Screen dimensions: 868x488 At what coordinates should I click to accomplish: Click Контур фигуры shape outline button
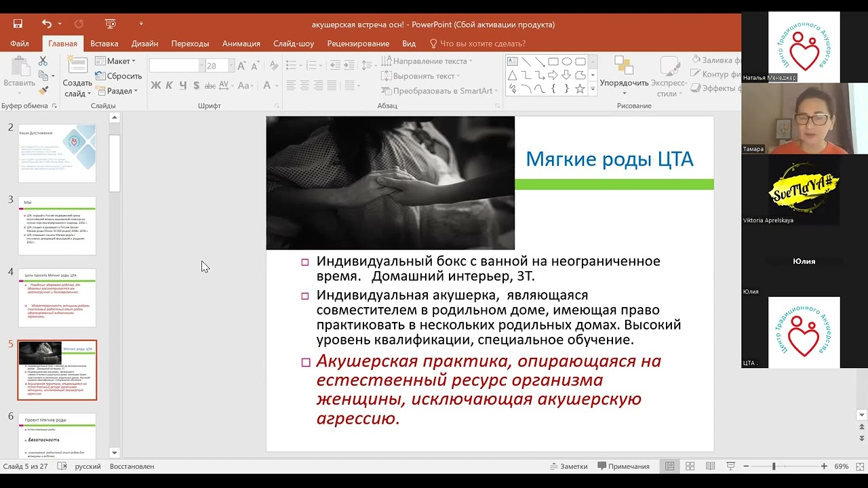[715, 75]
